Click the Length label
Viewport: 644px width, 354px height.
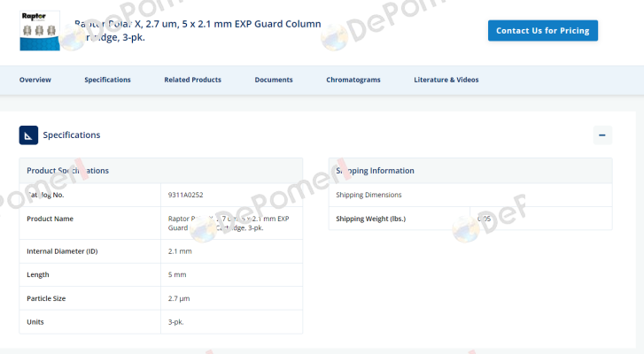pyautogui.click(x=38, y=274)
